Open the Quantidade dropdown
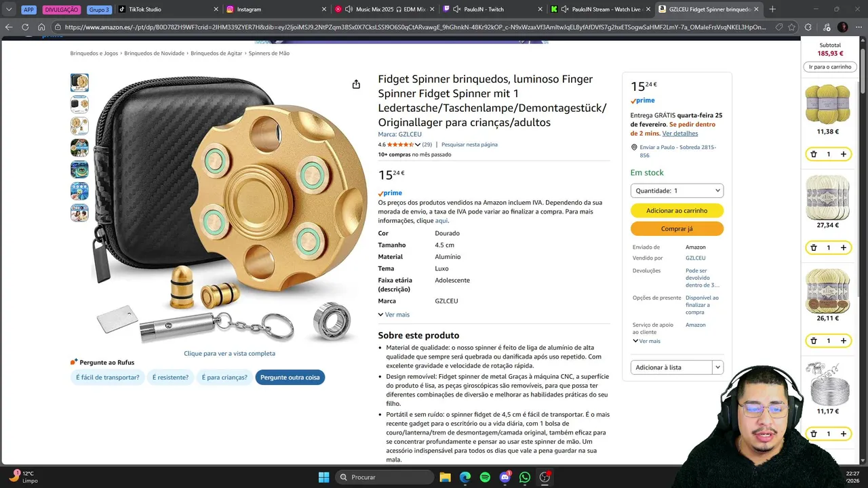Image resolution: width=868 pixels, height=488 pixels. (677, 191)
